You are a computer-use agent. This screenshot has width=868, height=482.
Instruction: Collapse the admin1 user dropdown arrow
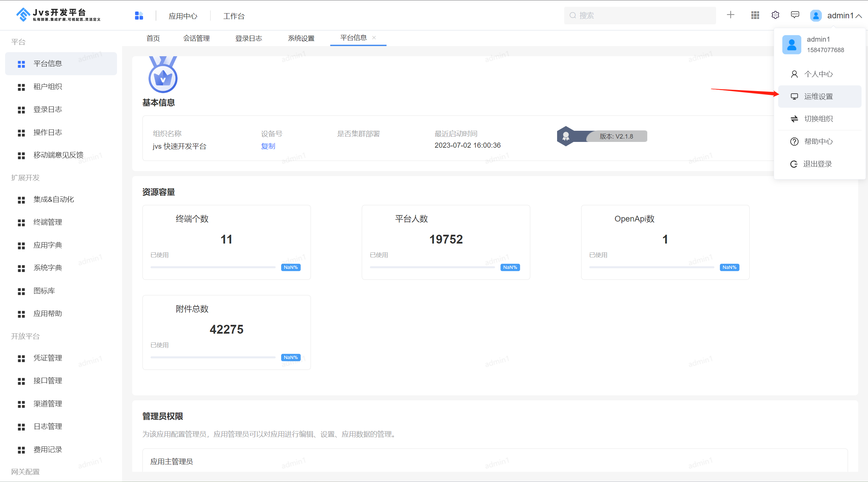tap(859, 16)
